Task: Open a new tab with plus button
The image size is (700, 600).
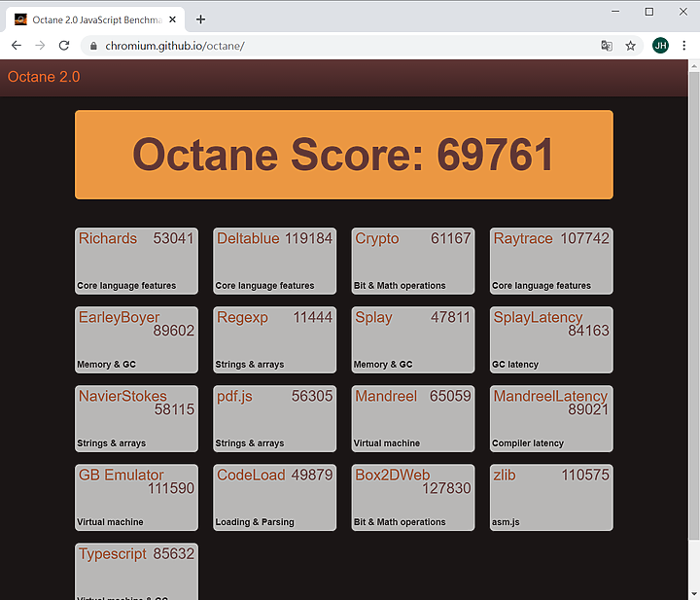Action: (200, 19)
